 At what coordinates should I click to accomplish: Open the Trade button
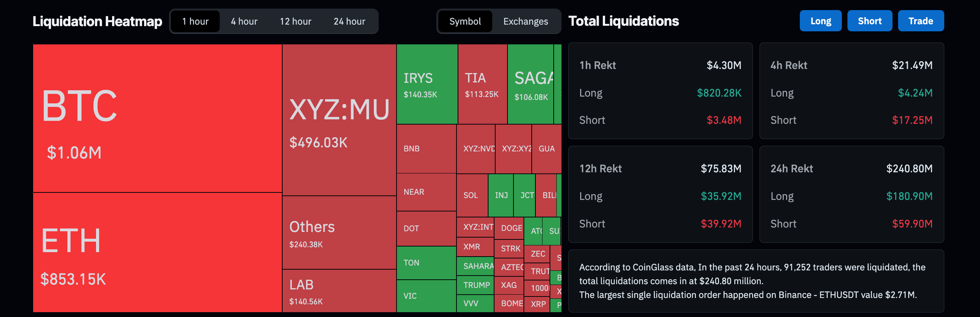click(x=921, y=21)
